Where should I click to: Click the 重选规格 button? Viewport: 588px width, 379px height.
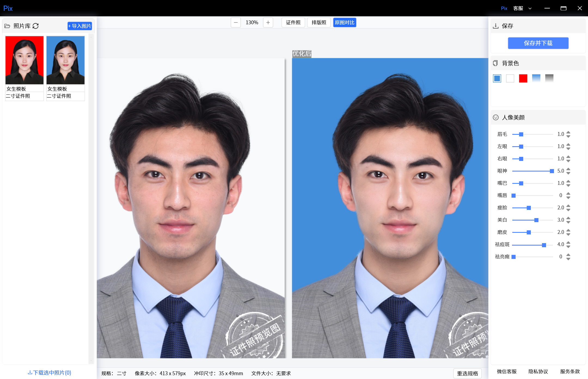(x=467, y=373)
